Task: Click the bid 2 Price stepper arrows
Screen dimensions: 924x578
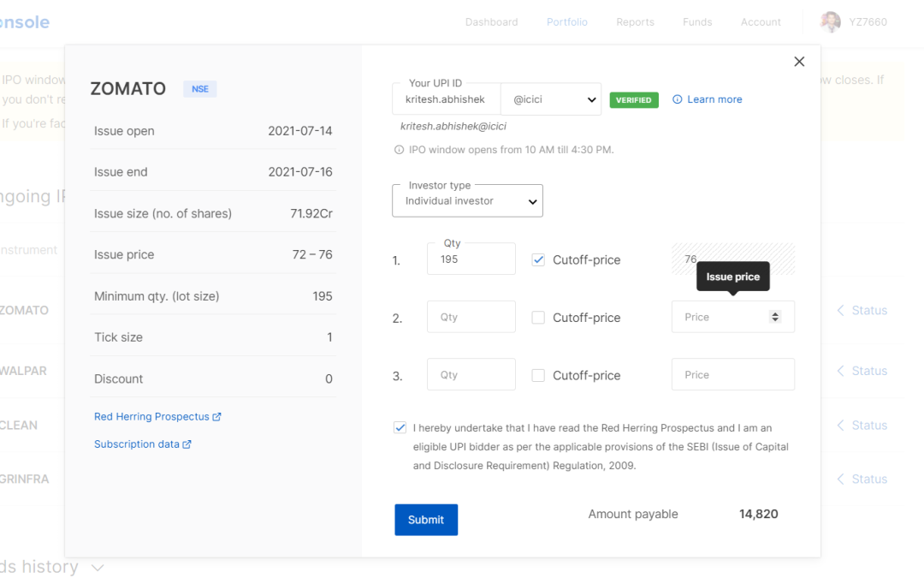Action: [775, 317]
